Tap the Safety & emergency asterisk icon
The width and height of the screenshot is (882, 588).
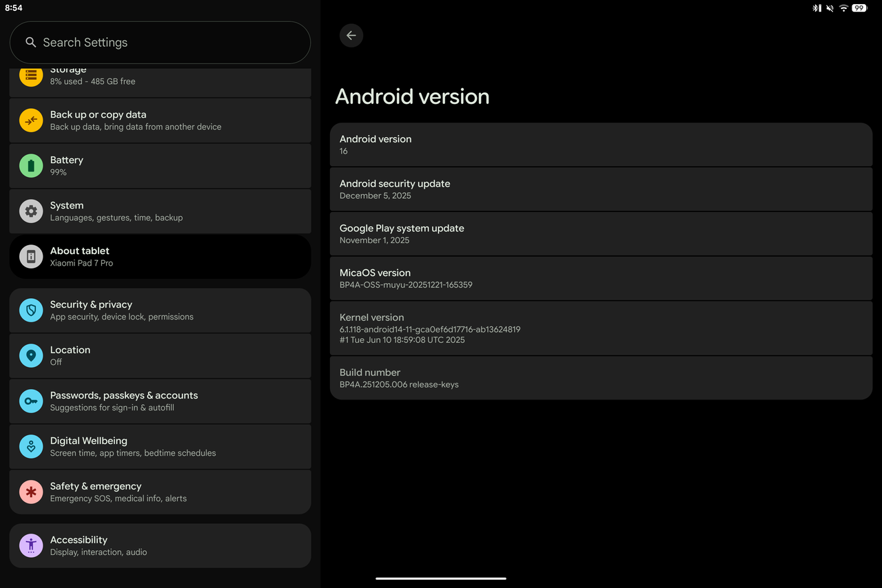(x=31, y=492)
